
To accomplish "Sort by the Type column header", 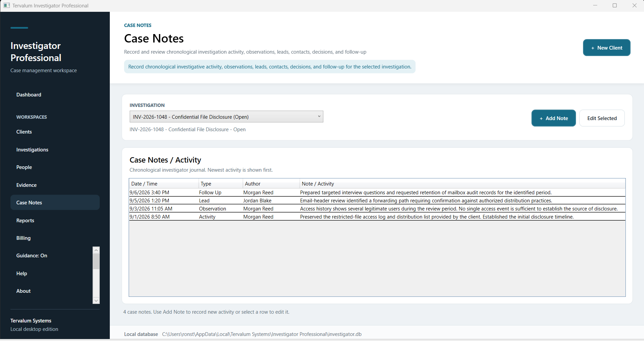I will coord(221,184).
